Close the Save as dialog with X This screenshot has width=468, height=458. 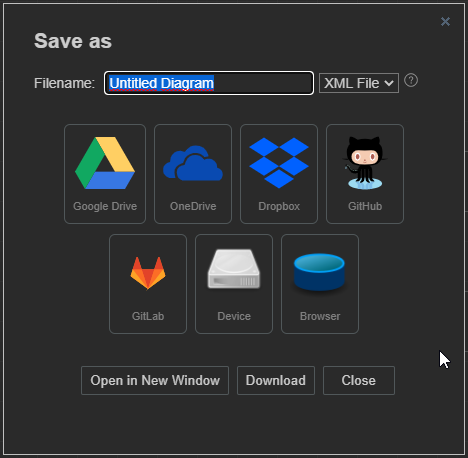(x=445, y=22)
